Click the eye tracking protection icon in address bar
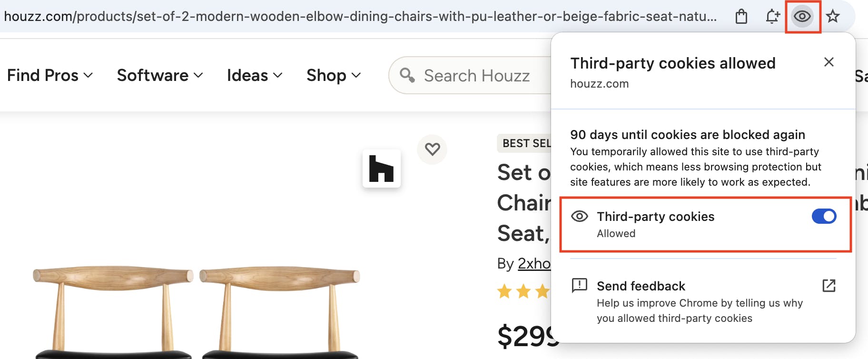The width and height of the screenshot is (868, 359). tap(802, 17)
